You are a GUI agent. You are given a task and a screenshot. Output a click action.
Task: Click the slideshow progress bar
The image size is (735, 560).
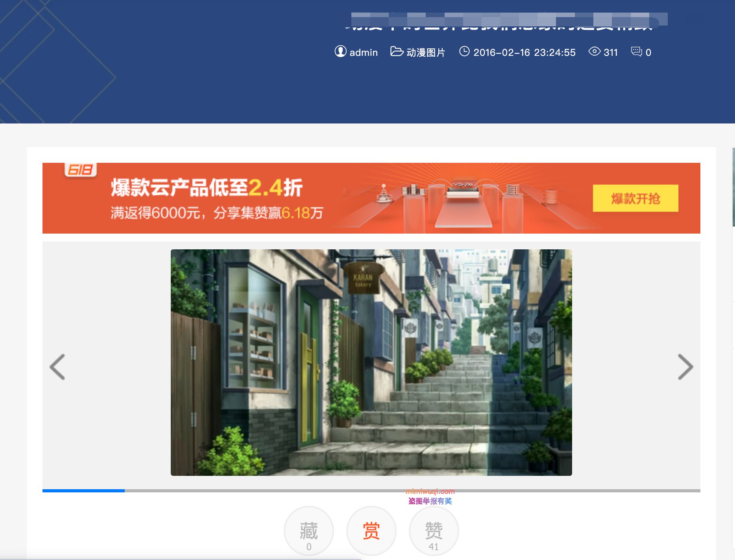(x=371, y=491)
